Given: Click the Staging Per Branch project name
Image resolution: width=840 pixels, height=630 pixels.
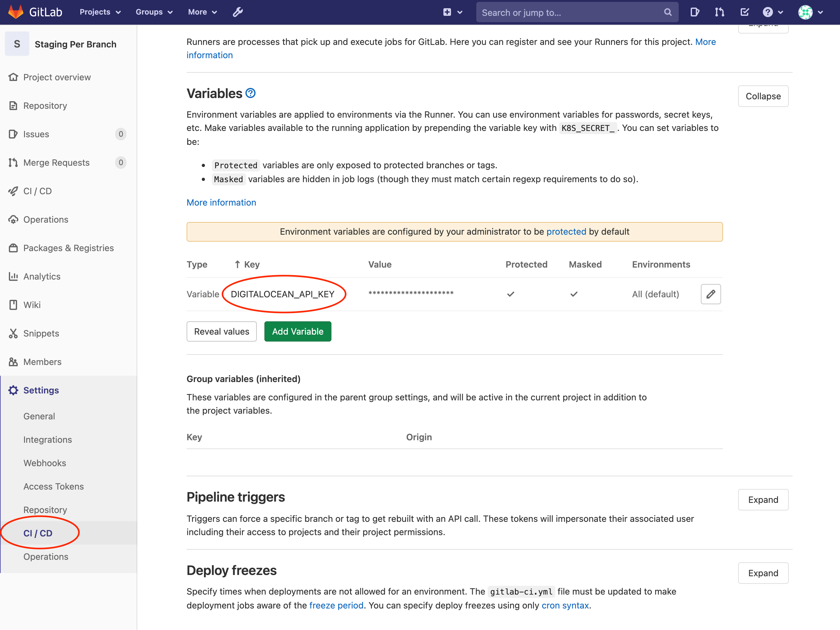Looking at the screenshot, I should click(76, 44).
